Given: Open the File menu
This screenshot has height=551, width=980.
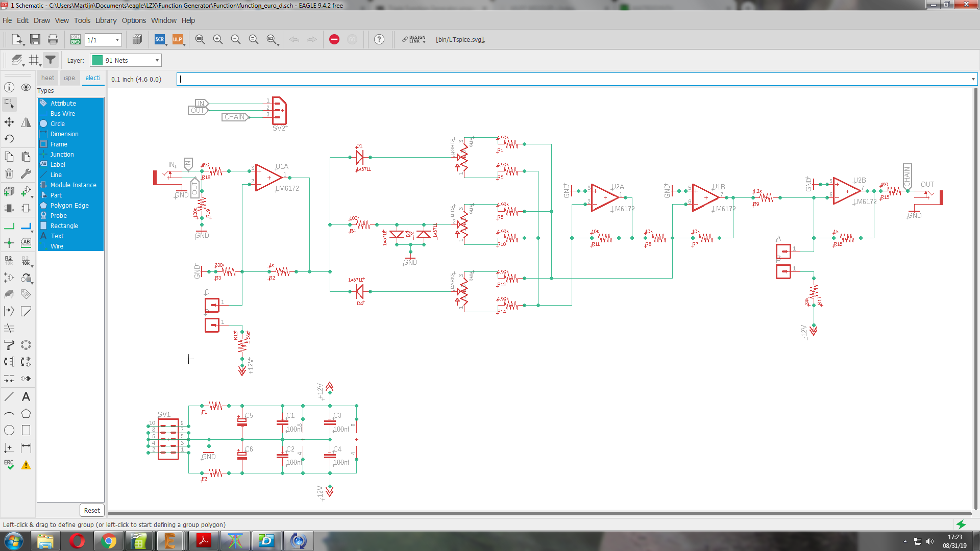Looking at the screenshot, I should click(7, 20).
